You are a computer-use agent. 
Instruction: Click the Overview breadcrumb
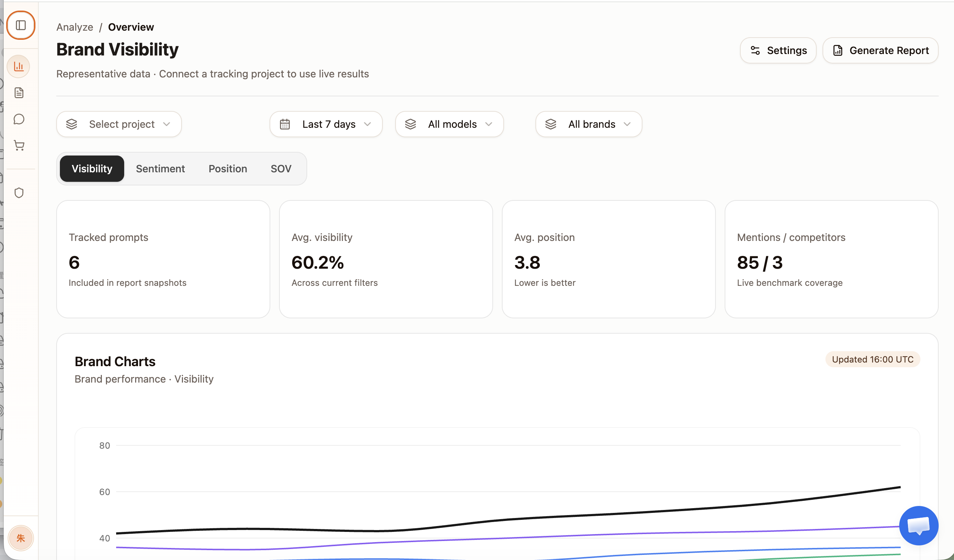tap(131, 27)
